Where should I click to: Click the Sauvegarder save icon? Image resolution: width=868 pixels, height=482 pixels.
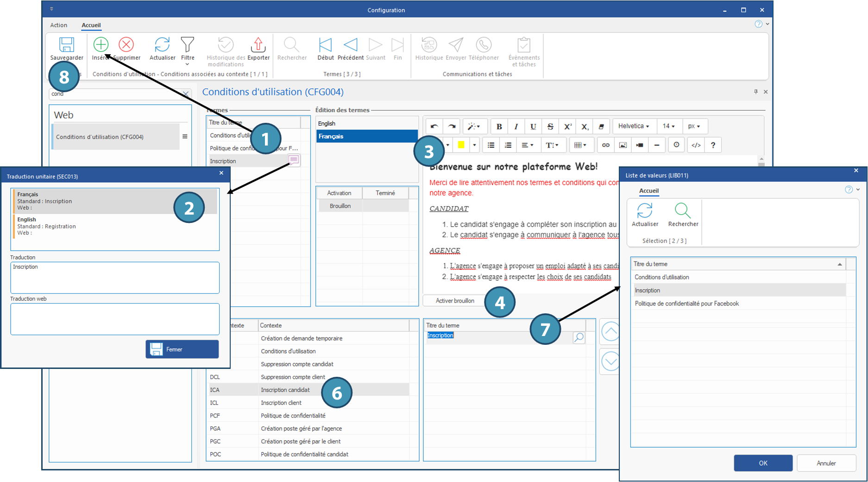pyautogui.click(x=67, y=45)
